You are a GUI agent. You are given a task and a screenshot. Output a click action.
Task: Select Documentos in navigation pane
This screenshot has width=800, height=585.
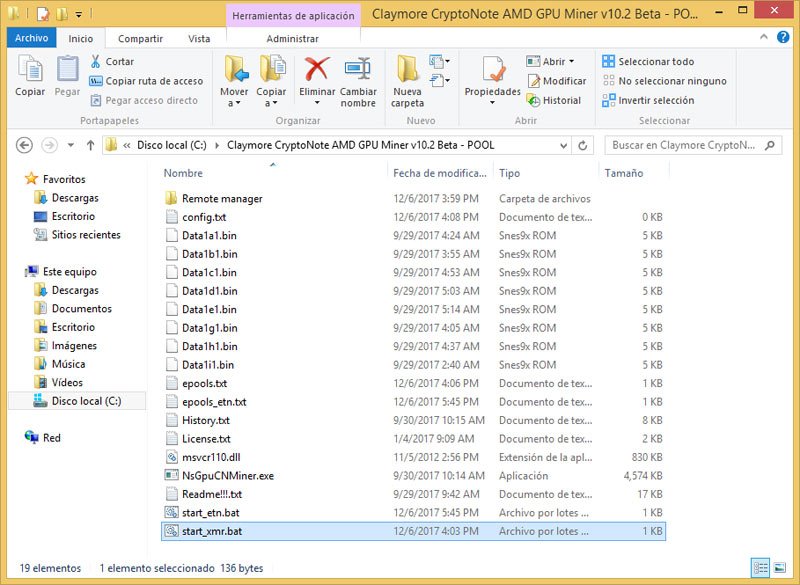(73, 309)
